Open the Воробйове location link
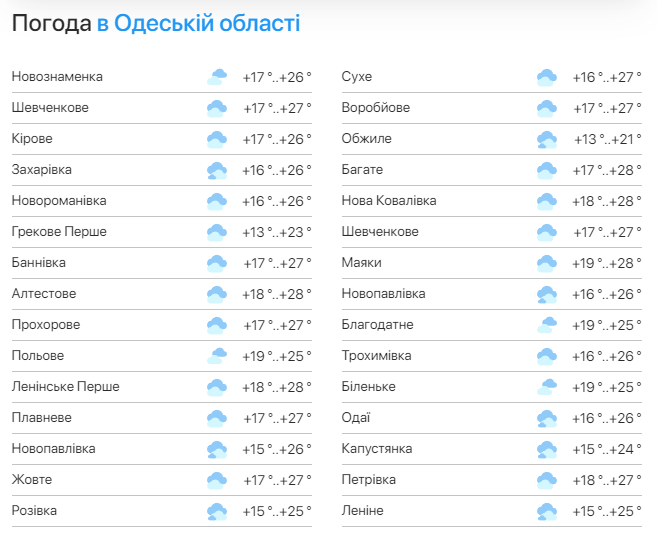Image resolution: width=657 pixels, height=541 pixels. click(x=375, y=108)
